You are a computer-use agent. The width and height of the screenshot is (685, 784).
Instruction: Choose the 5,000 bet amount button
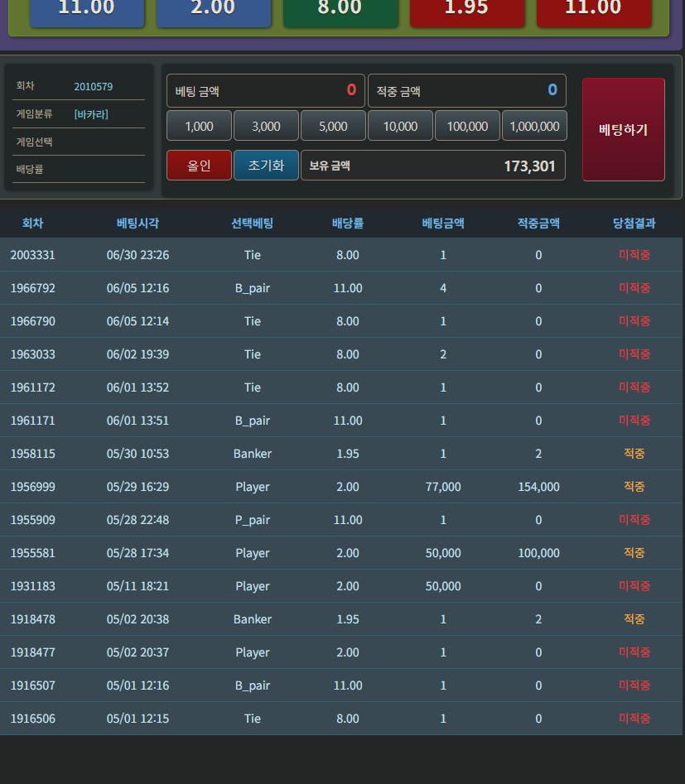coord(333,126)
